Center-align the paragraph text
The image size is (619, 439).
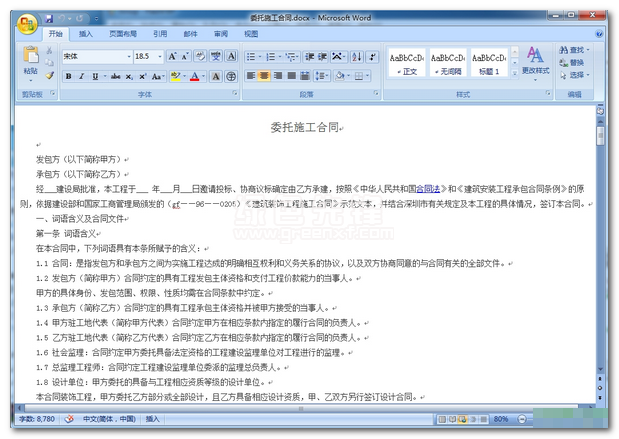coord(264,76)
